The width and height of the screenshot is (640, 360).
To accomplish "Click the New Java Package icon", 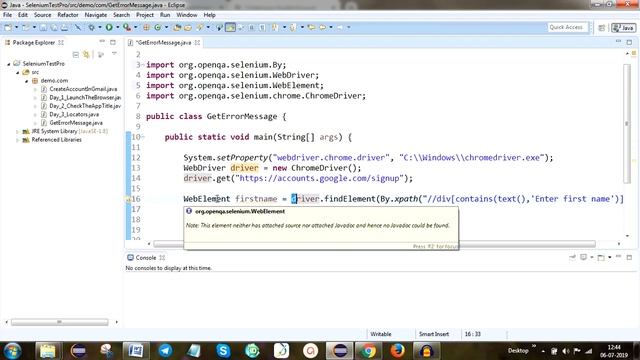I will click(146, 27).
